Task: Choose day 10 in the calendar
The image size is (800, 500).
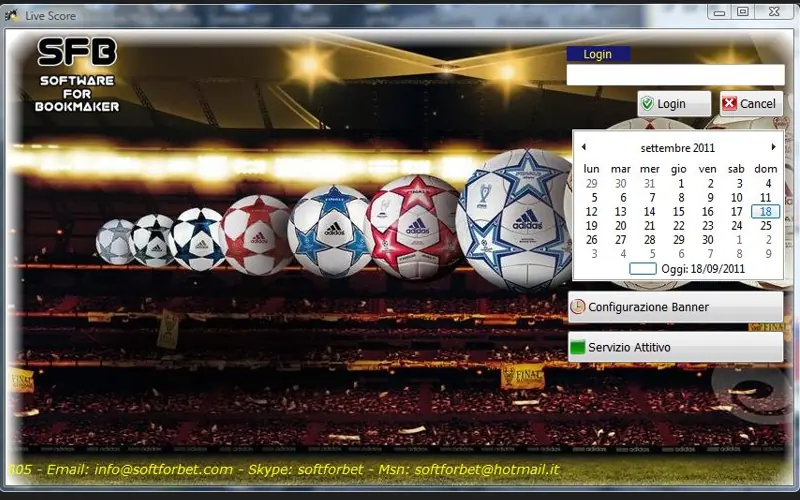Action: pos(737,197)
